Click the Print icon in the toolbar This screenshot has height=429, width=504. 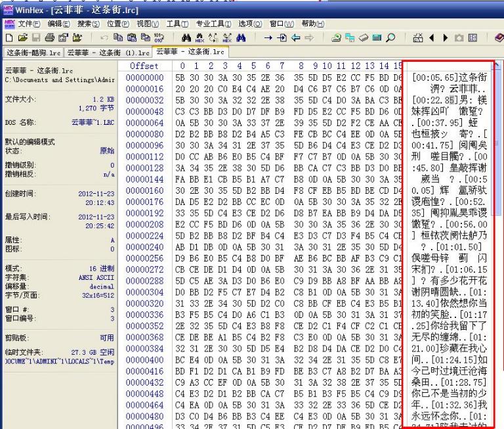(49, 38)
